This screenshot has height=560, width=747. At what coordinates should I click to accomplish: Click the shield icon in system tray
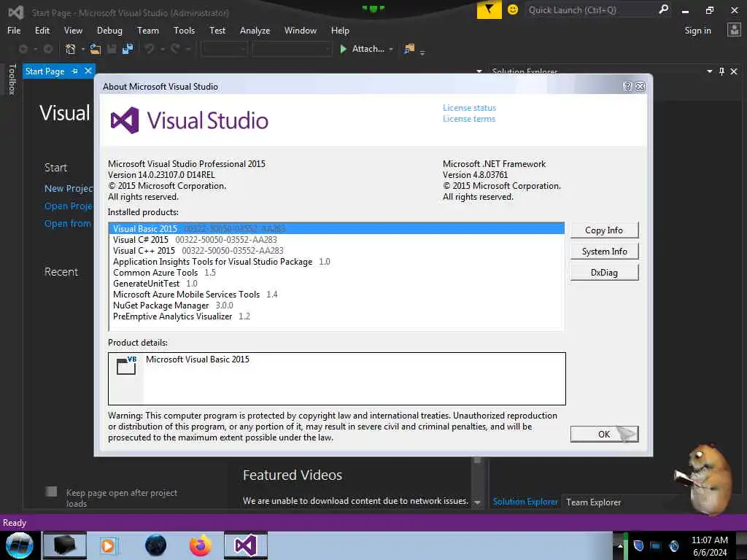pyautogui.click(x=638, y=545)
